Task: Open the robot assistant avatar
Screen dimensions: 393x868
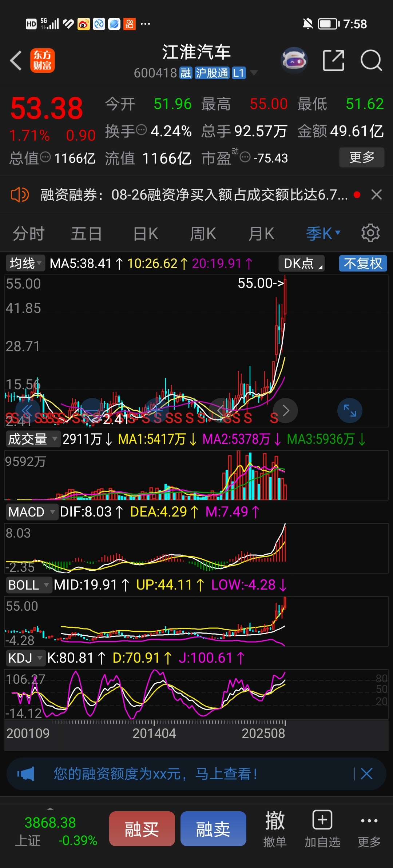Action: [294, 60]
